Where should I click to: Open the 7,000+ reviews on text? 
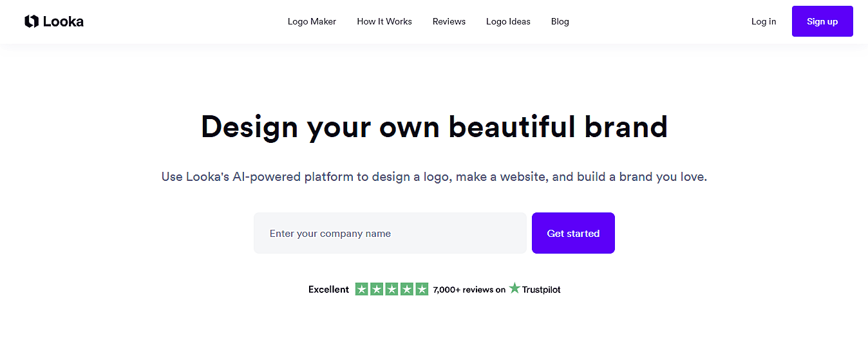tap(469, 290)
